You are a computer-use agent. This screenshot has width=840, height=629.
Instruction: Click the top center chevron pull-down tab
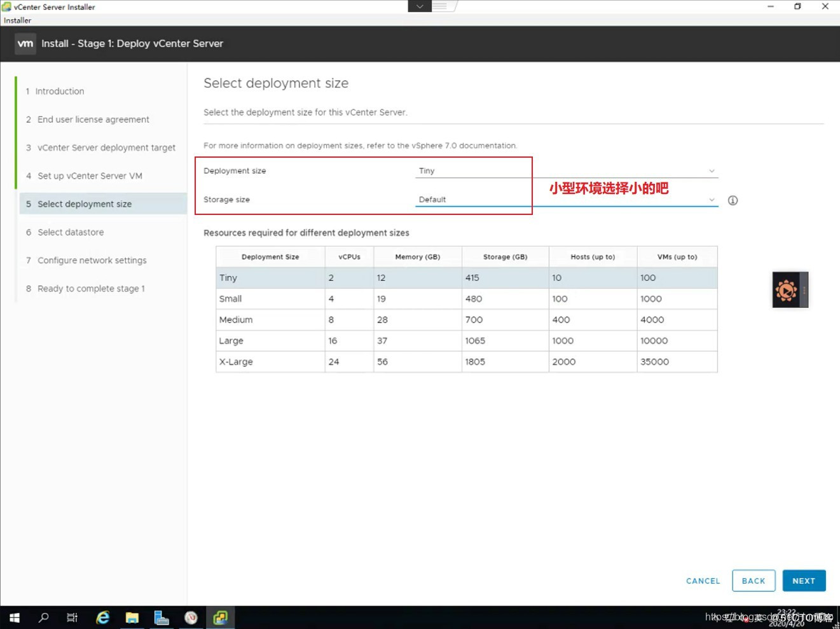click(x=420, y=6)
